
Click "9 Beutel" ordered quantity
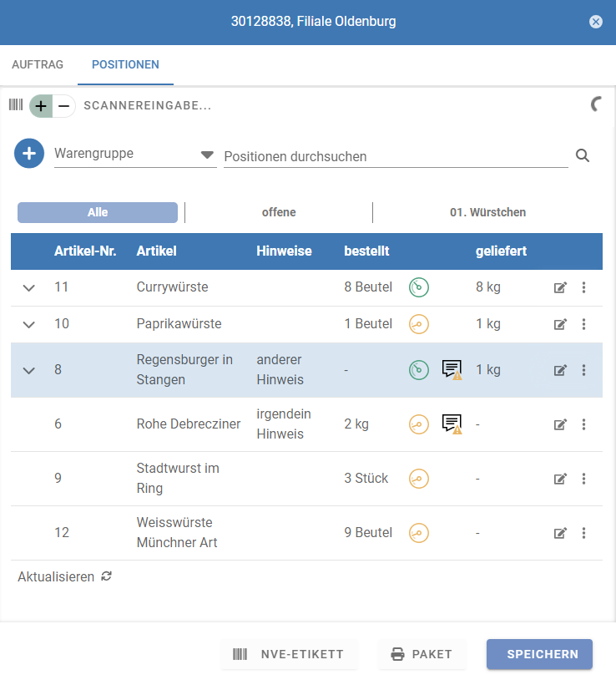click(x=368, y=532)
